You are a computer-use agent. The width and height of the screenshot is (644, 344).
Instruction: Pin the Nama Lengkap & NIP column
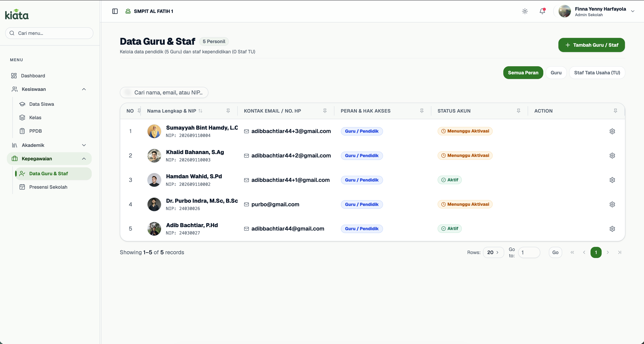click(x=228, y=111)
